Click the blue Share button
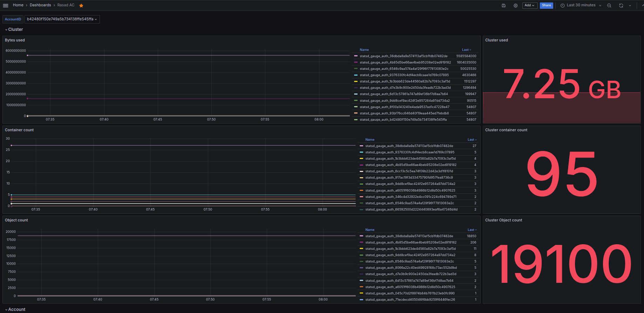Viewport: 644px width, 313px height. 546,5
